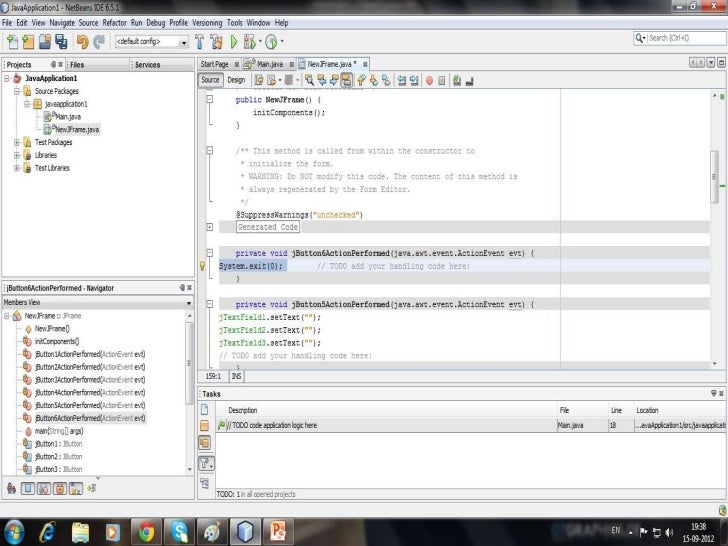This screenshot has height=546, width=728.
Task: Toggle show fields filter in Navigator bottom bar
Action: (x=28, y=488)
